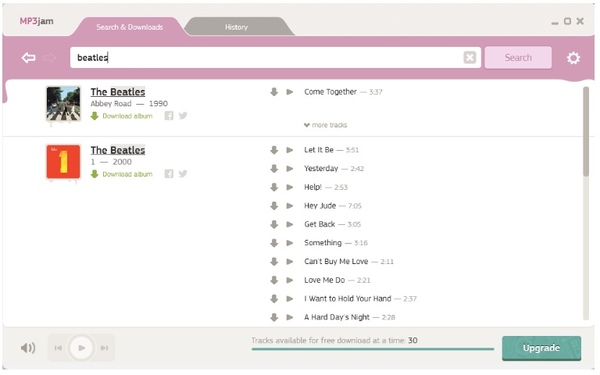This screenshot has width=600, height=375.
Task: Download the Help! track
Action: pyautogui.click(x=274, y=187)
